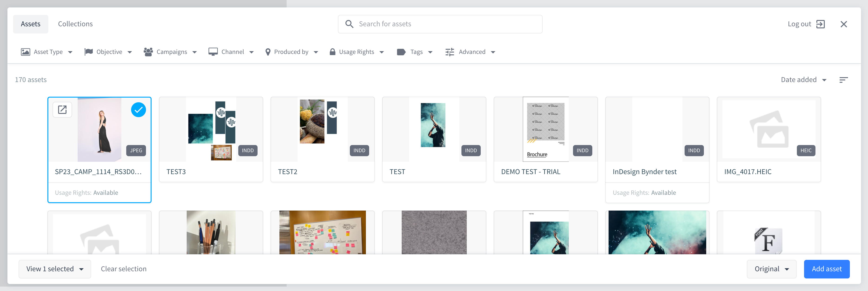Open the View 1 selected dropdown
The image size is (868, 291).
(x=55, y=269)
